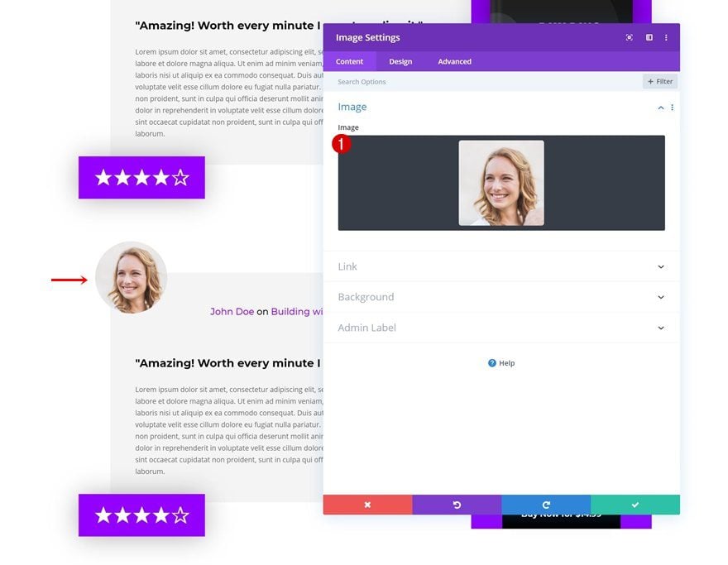Viewport: 728px width, 565px height.
Task: Open the Image Settings three-dot menu
Action: coord(666,37)
